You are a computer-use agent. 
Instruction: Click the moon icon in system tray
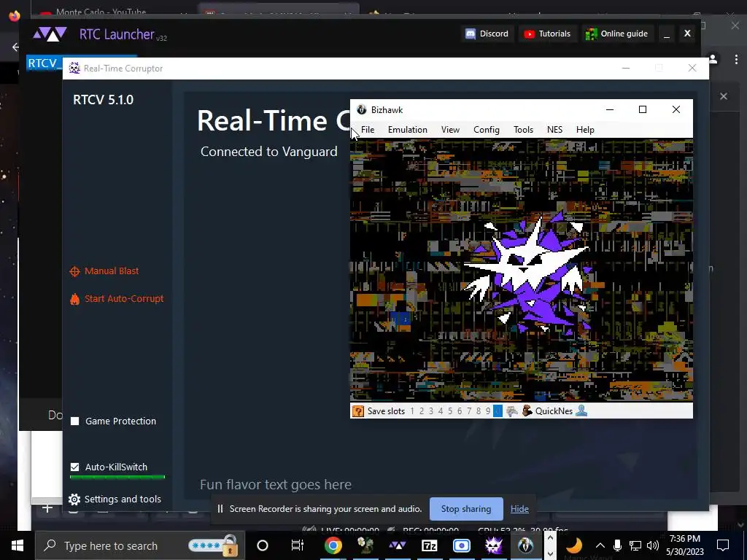(575, 545)
